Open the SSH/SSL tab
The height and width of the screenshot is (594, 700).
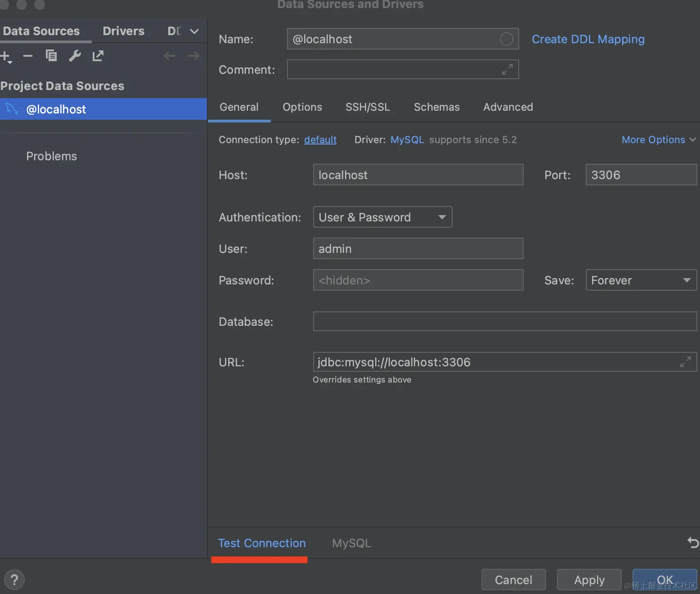pos(368,107)
